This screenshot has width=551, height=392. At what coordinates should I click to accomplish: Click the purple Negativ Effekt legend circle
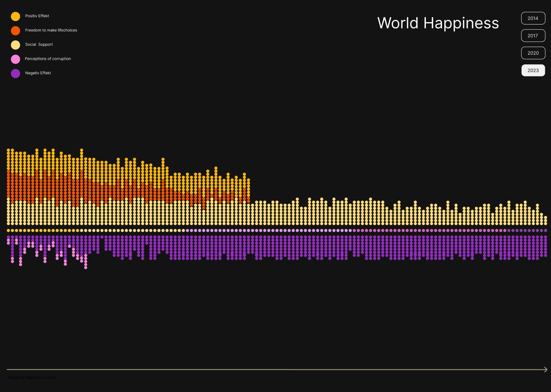click(15, 73)
